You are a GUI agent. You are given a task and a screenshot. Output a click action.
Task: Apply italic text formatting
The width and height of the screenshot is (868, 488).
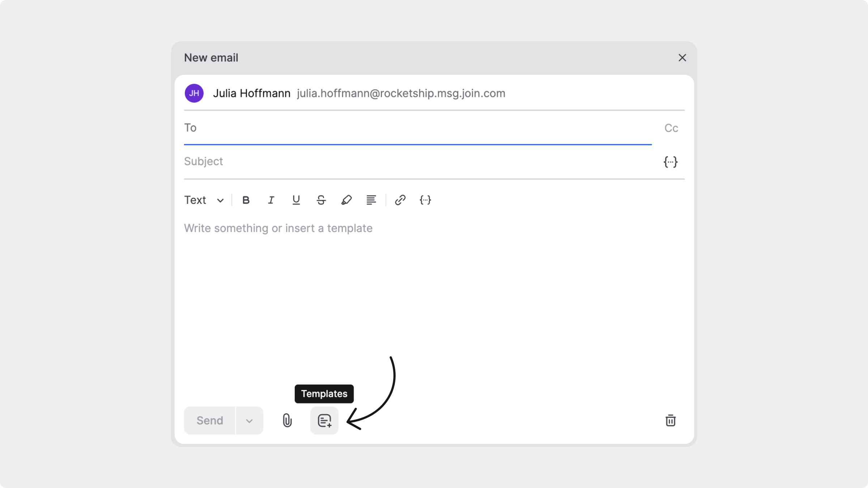point(271,200)
